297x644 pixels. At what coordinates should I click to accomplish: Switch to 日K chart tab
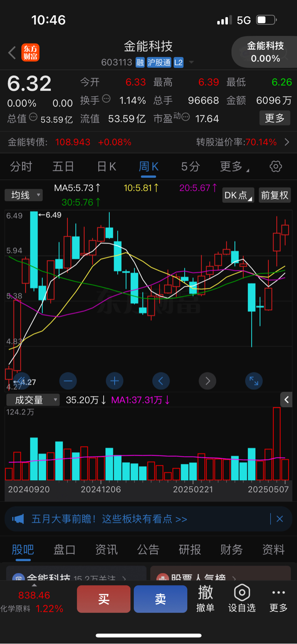pos(106,167)
